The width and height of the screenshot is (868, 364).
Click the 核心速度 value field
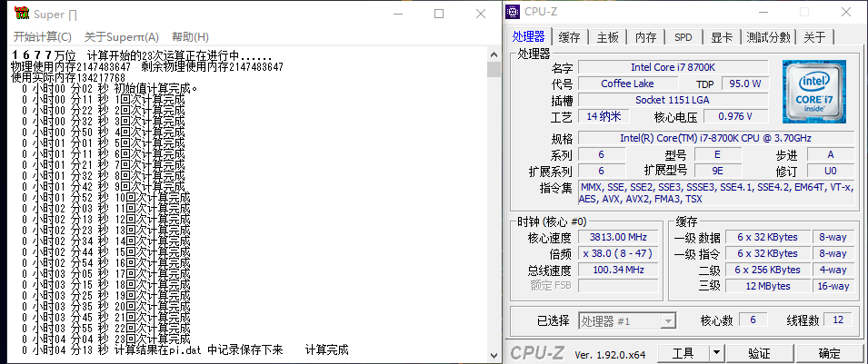(x=617, y=238)
